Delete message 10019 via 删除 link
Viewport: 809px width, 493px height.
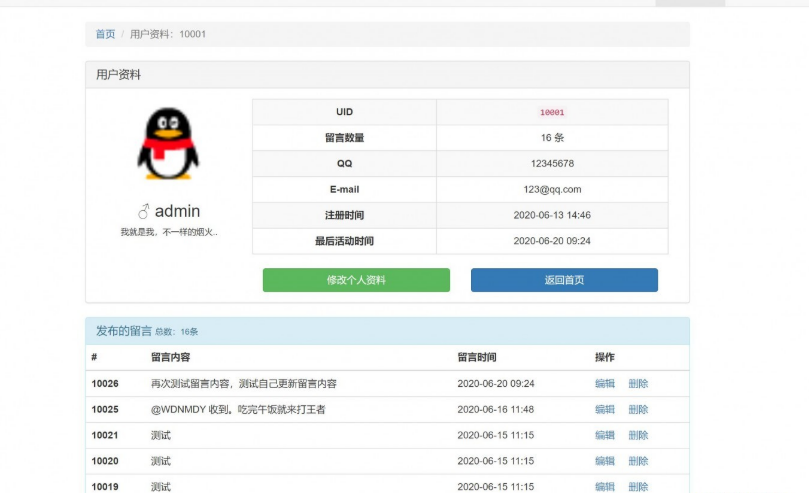point(638,487)
